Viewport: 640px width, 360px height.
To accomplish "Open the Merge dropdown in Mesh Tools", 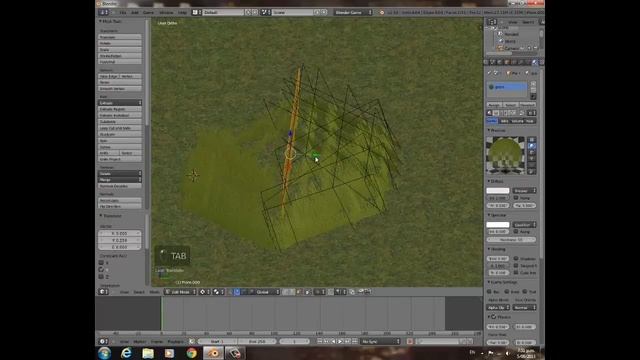I will [x=120, y=180].
